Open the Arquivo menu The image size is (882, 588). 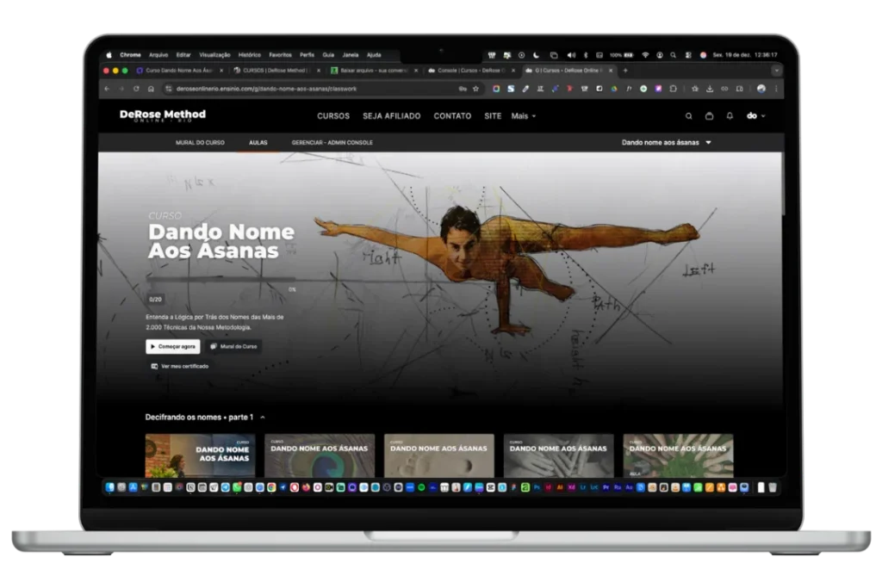tap(158, 55)
